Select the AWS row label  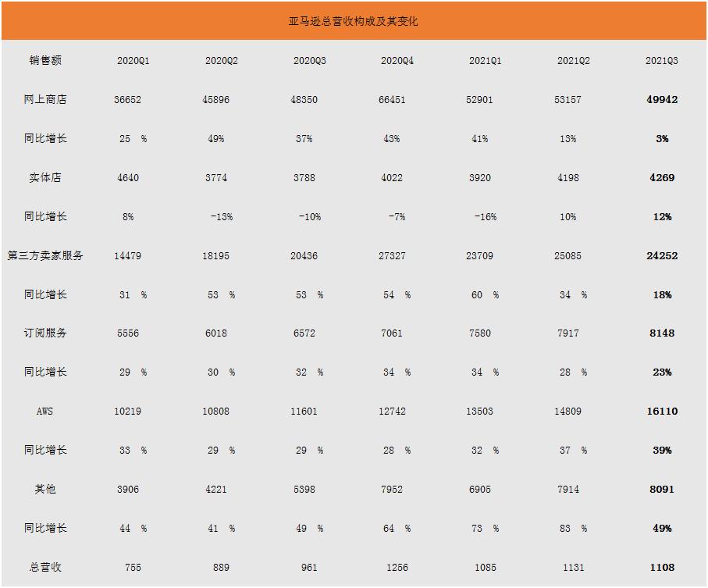[x=45, y=411]
